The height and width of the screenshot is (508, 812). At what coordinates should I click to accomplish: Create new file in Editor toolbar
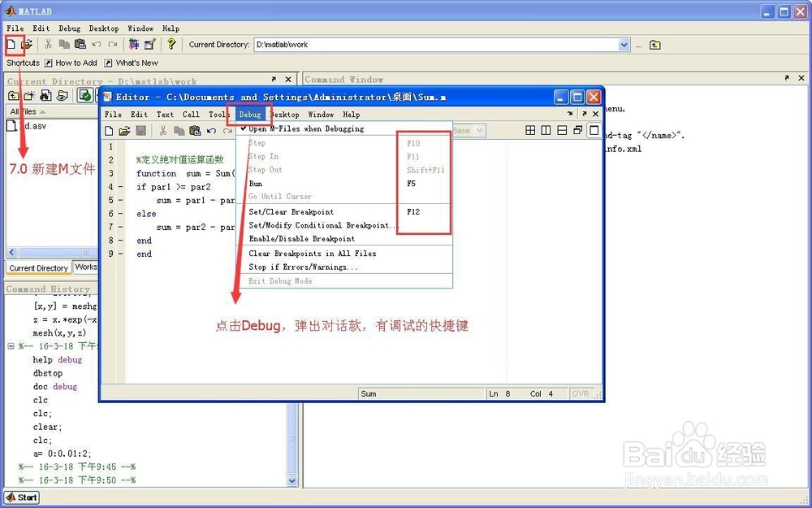pyautogui.click(x=109, y=131)
